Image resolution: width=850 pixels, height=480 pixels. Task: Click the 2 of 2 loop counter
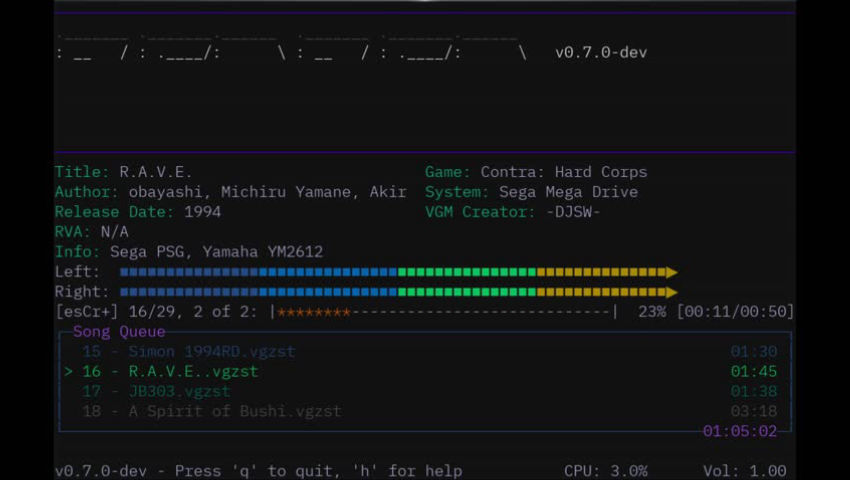pyautogui.click(x=226, y=312)
